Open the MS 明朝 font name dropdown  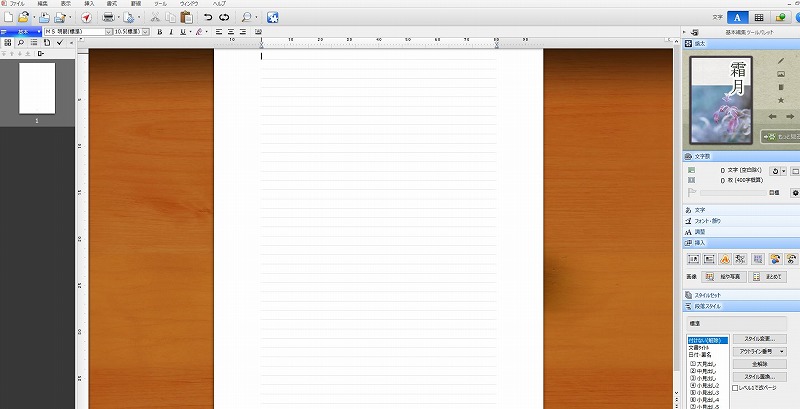pyautogui.click(x=75, y=32)
